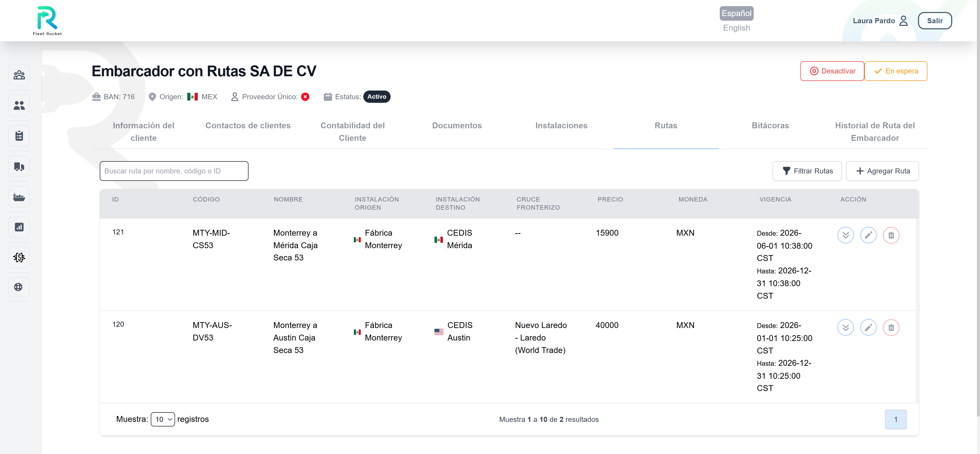The height and width of the screenshot is (454, 980).
Task: Switch to the Bitácoras tab
Action: click(770, 125)
